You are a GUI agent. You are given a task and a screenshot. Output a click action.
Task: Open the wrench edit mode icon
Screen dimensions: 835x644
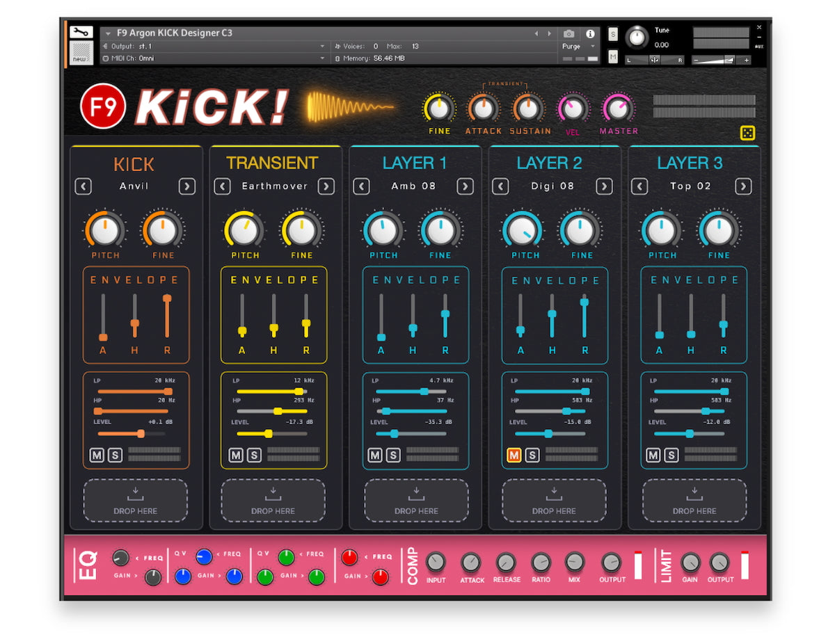coord(81,33)
